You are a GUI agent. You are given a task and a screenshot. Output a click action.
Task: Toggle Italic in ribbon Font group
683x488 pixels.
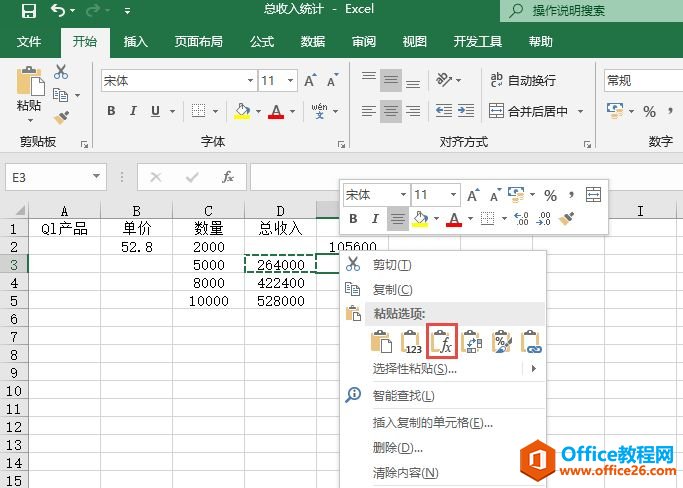(133, 111)
